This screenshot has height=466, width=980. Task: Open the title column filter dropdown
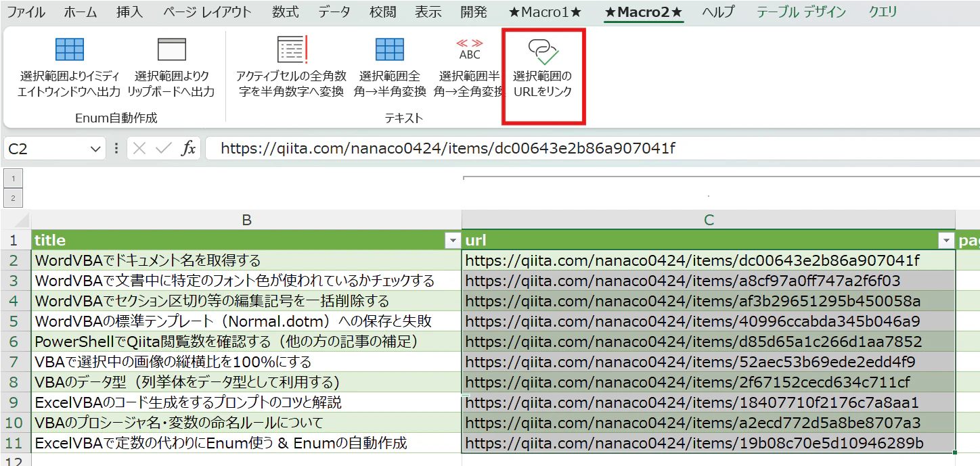coord(453,240)
